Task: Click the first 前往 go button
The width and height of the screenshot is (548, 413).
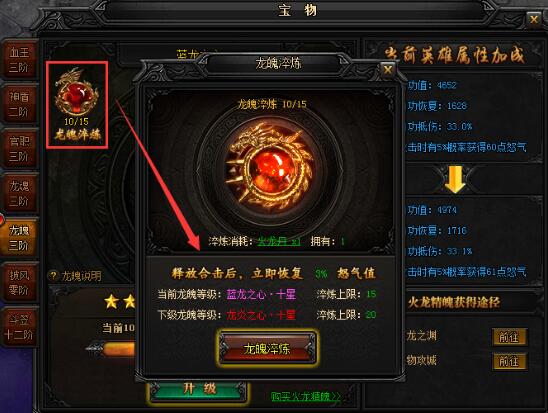Action: coord(509,337)
